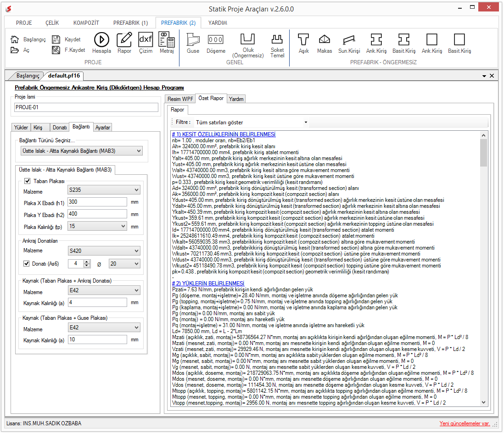Click the Lisans INS.MUH.SADIK OZBABA status text
Image resolution: width=504 pixels, height=434 pixels.
pyautogui.click(x=44, y=423)
